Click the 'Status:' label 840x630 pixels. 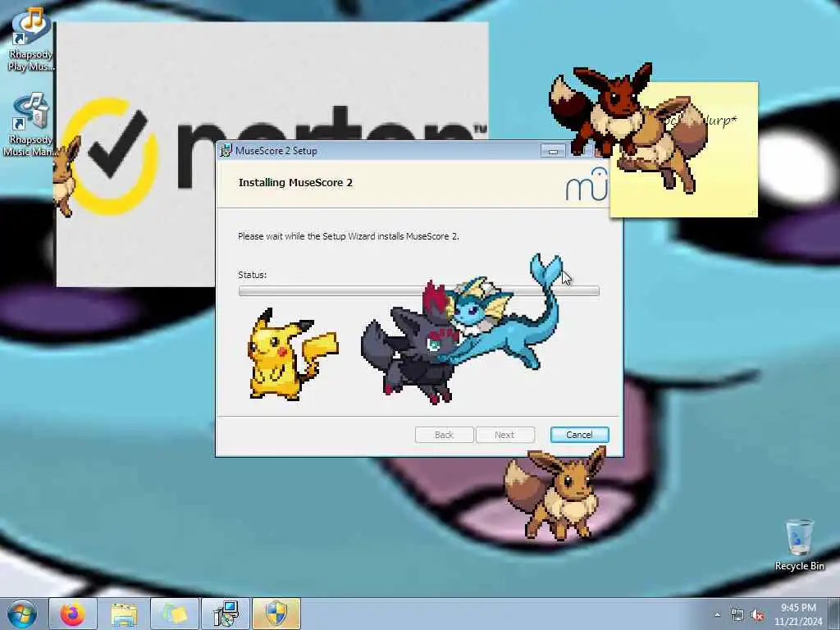click(x=253, y=275)
